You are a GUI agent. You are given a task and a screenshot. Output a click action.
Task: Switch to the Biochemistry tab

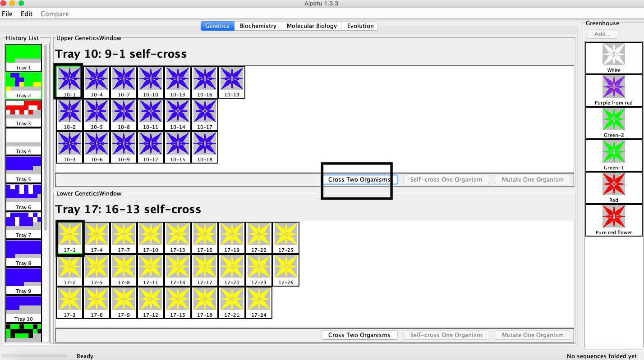pyautogui.click(x=258, y=26)
